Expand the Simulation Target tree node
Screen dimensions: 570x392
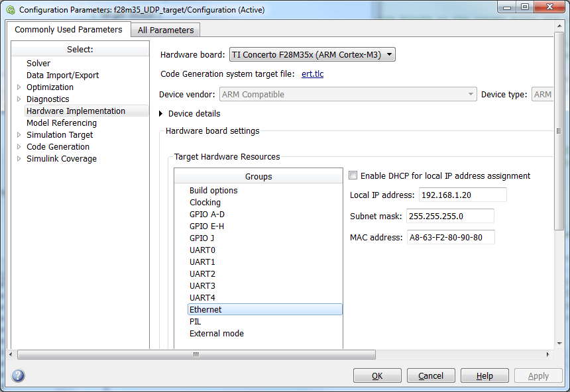tap(19, 135)
